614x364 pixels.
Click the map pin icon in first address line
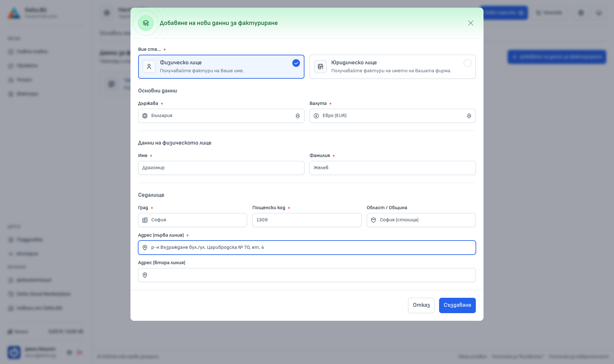click(x=145, y=248)
